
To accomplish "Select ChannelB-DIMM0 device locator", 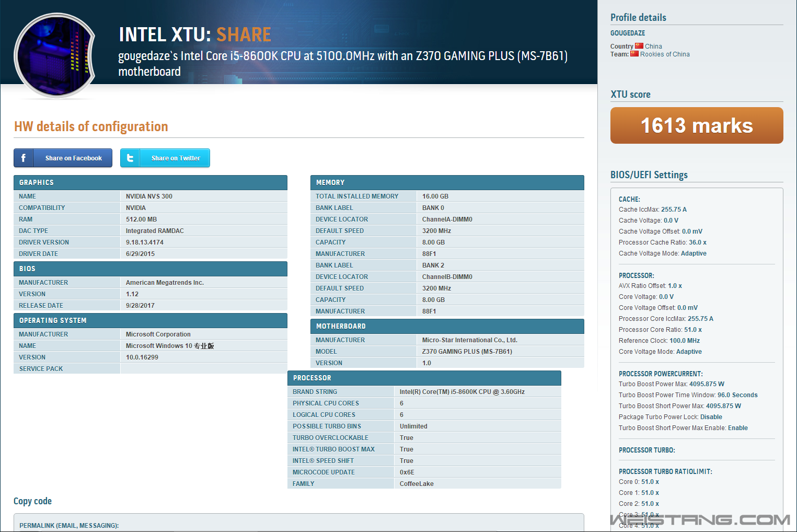I will 447,277.
